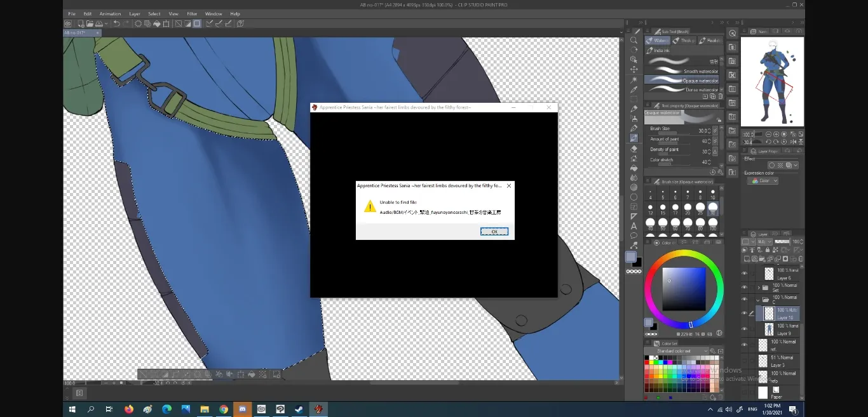The height and width of the screenshot is (417, 868).
Task: Click OK in the error dialog
Action: click(494, 232)
